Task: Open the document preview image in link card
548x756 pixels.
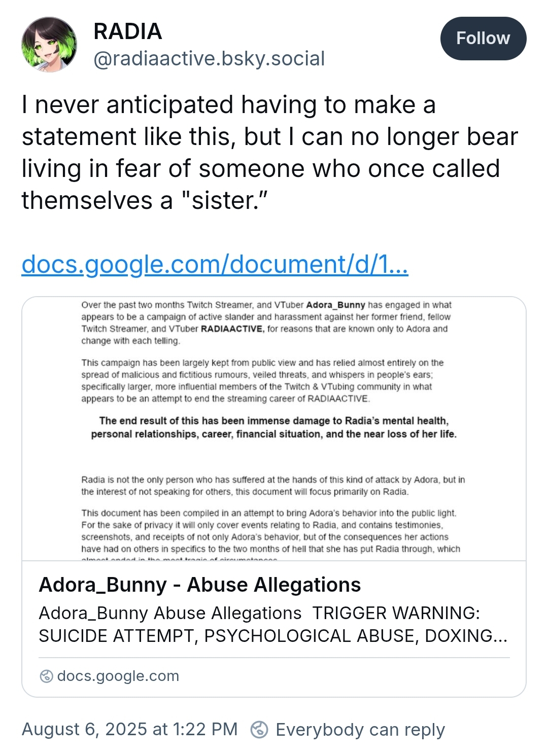Action: coord(274,429)
